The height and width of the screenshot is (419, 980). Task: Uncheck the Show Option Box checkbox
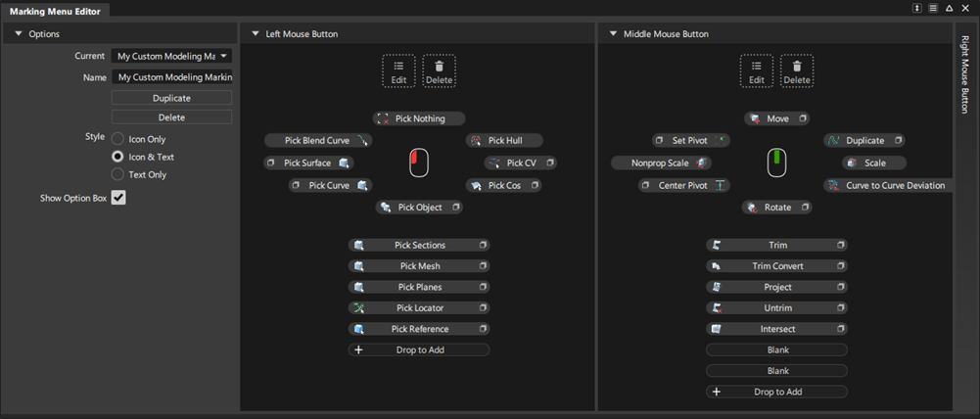coord(118,198)
